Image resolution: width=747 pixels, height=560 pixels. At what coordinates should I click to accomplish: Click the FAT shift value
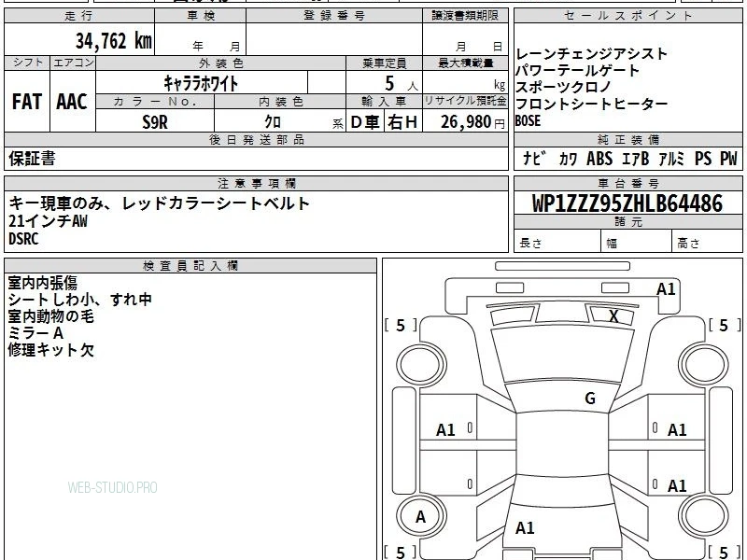(x=27, y=102)
